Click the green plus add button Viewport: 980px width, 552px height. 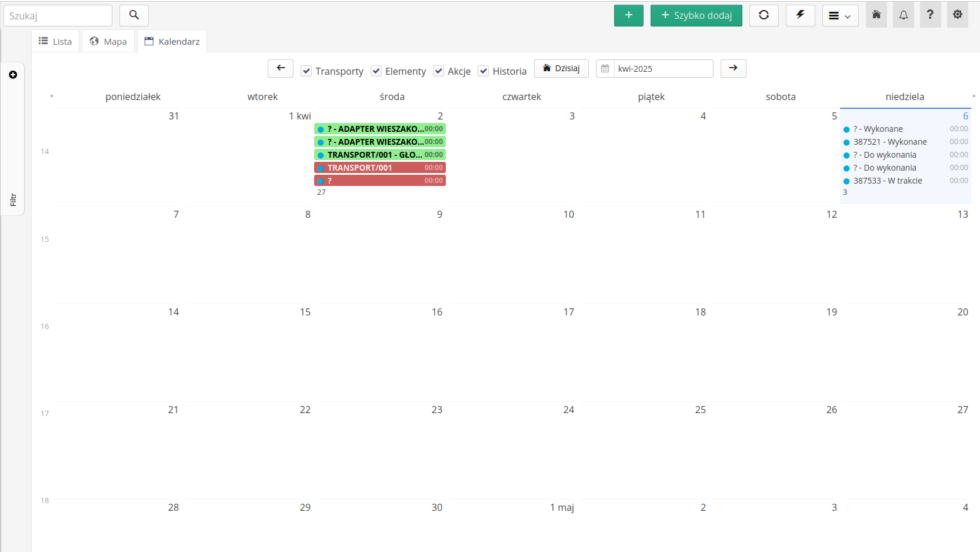click(628, 15)
